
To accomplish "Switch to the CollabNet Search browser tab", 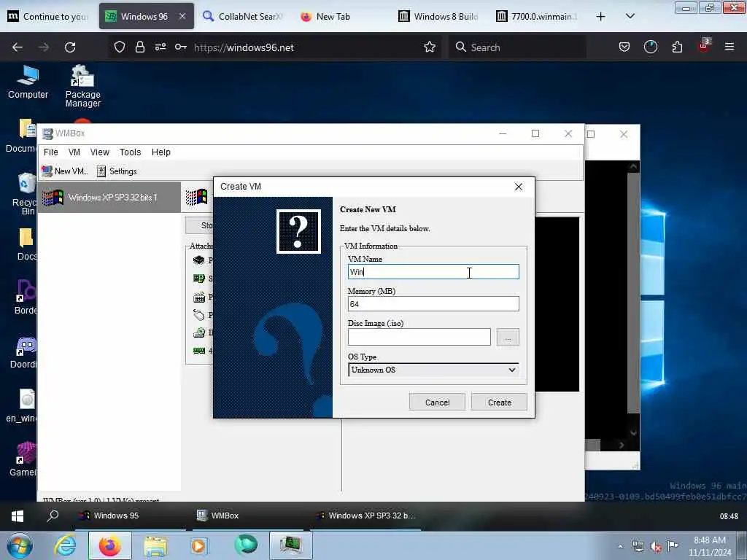I will 243,17.
